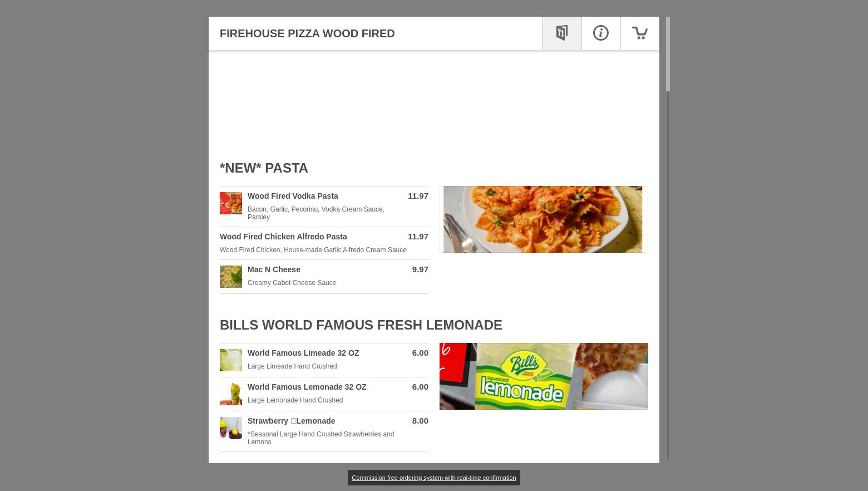
Task: Click the Bill's lemonade banner image
Action: click(x=544, y=376)
